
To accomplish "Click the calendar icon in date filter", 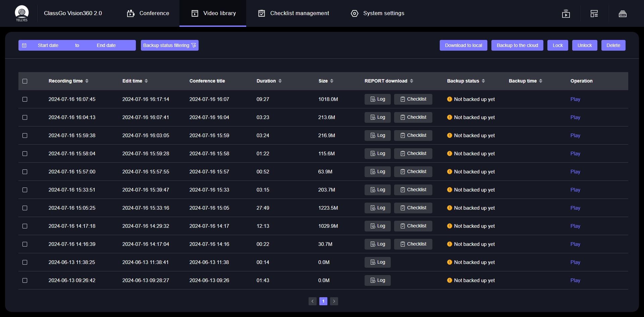I will click(x=24, y=45).
